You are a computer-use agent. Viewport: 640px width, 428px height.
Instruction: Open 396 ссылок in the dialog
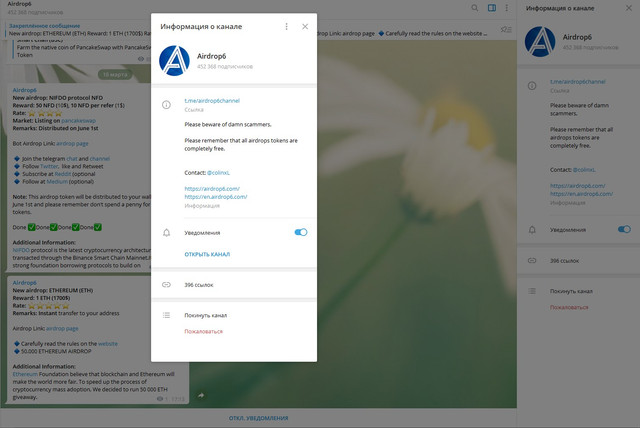[198, 285]
